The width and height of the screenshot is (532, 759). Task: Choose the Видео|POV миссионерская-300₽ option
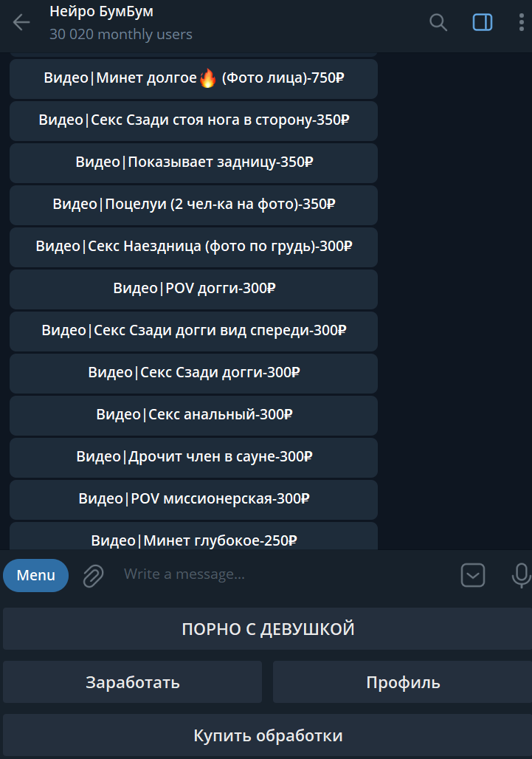click(x=193, y=500)
